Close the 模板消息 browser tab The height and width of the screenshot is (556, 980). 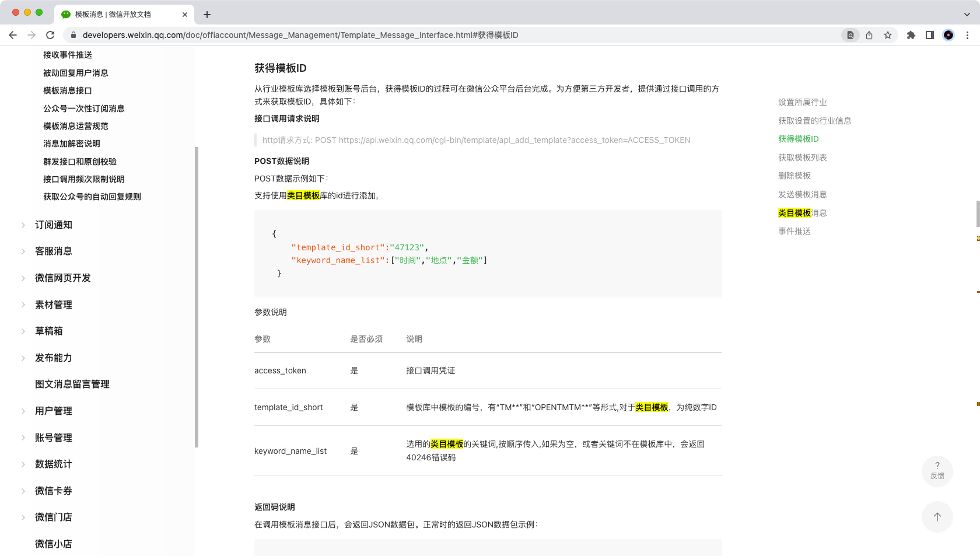(185, 15)
